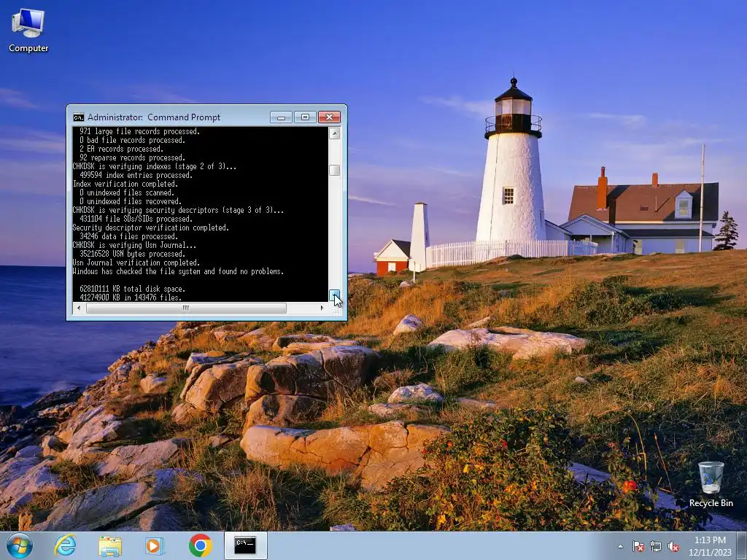
Task: Open Command Prompt title bar system icon
Action: point(79,117)
